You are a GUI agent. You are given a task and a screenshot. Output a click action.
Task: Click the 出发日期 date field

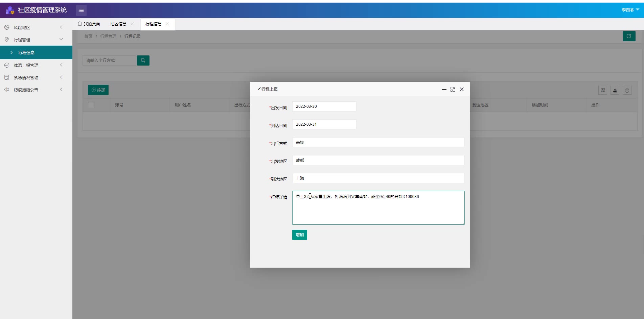click(324, 106)
